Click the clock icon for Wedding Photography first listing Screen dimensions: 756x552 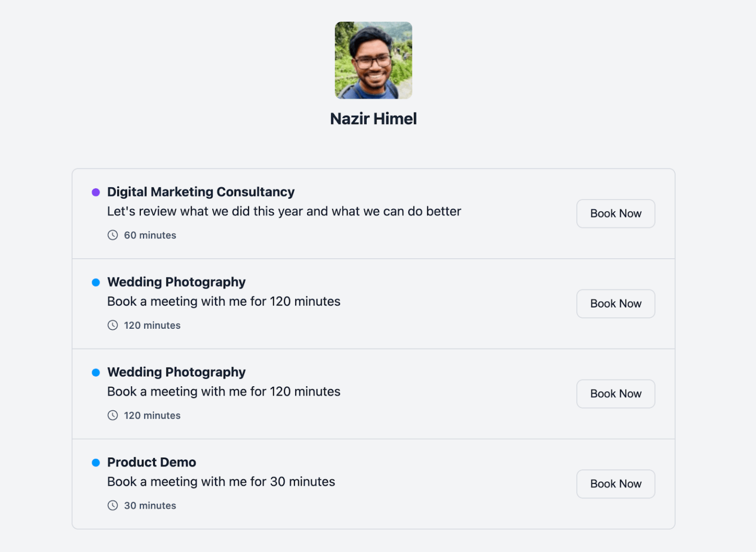click(113, 325)
